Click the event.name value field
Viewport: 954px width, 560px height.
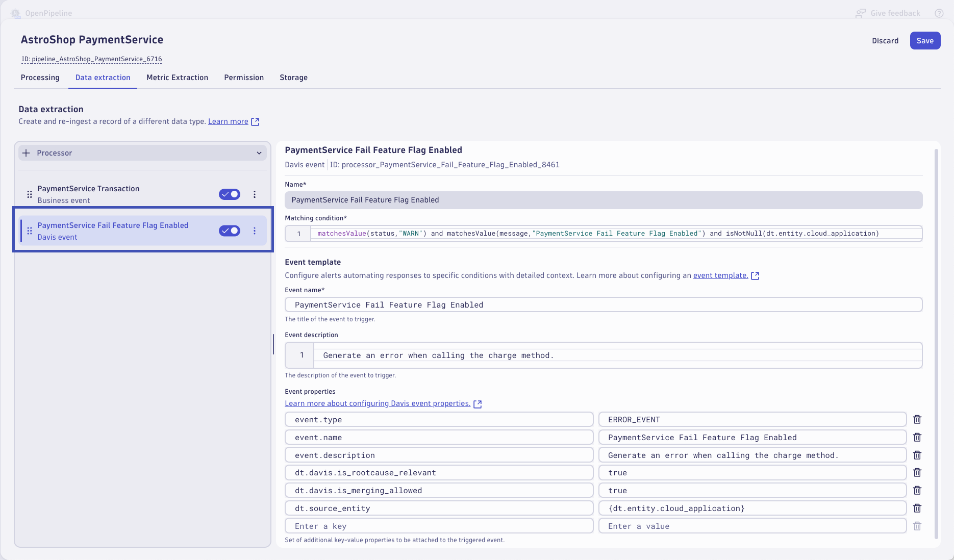click(752, 437)
